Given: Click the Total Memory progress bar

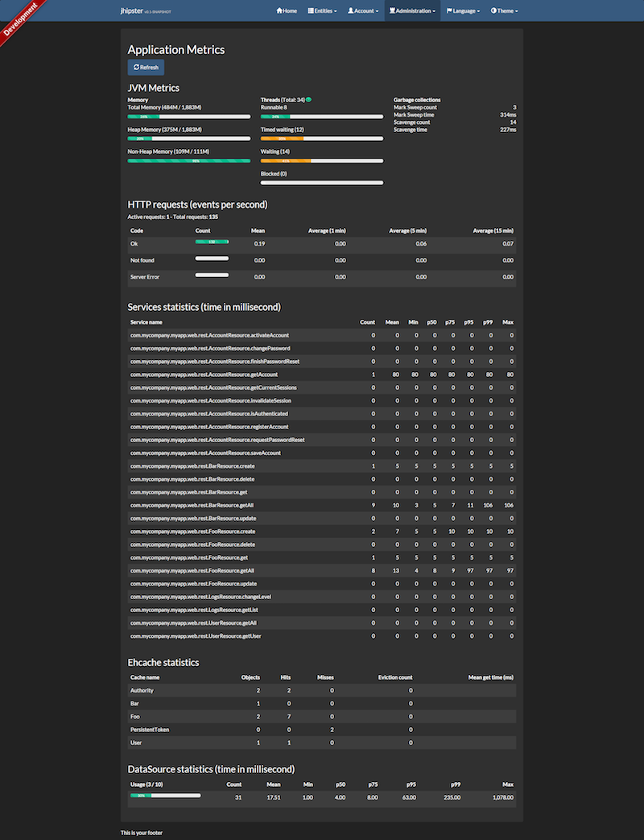Looking at the screenshot, I should pos(188,116).
